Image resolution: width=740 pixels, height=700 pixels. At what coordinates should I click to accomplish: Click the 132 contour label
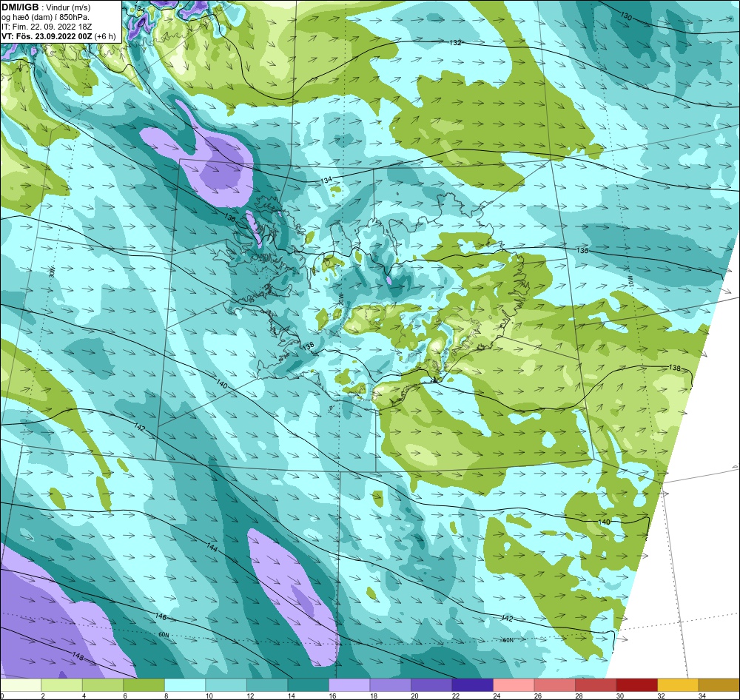point(455,42)
